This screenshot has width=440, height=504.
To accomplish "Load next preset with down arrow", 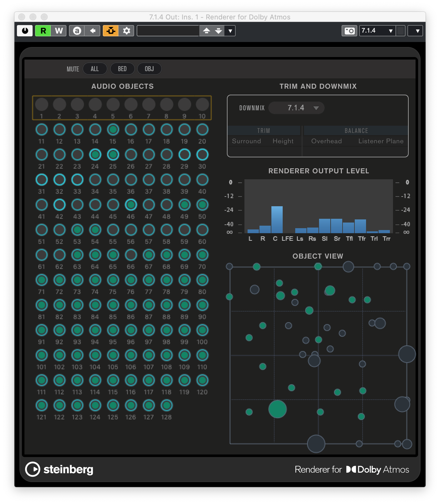I will click(x=218, y=31).
